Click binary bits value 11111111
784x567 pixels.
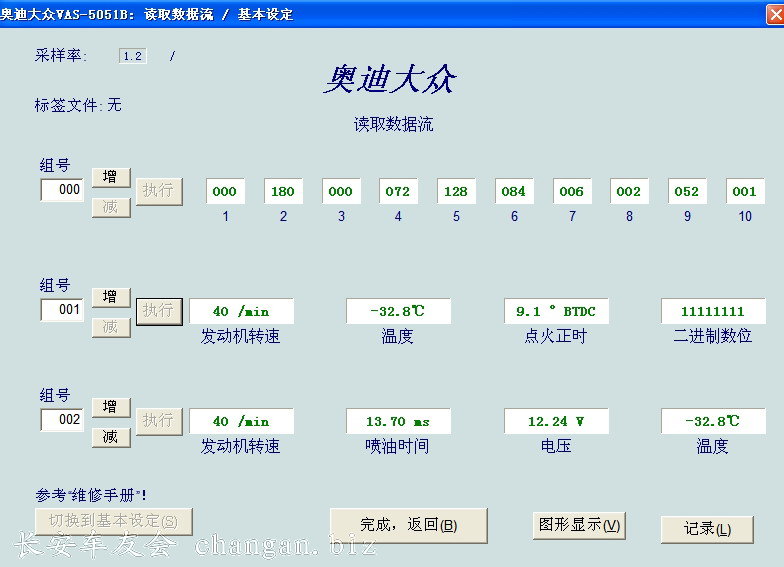[x=713, y=312]
